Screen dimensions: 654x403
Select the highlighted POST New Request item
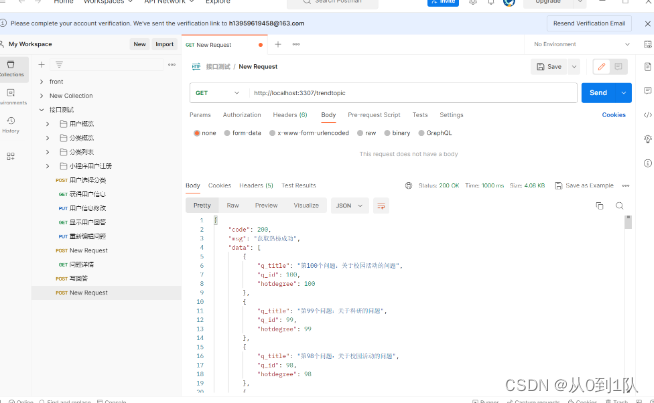point(106,293)
